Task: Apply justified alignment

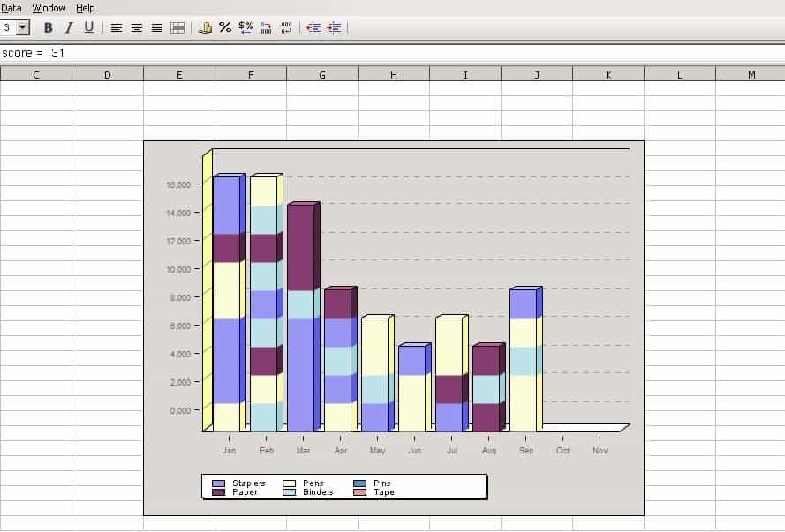Action: (157, 27)
